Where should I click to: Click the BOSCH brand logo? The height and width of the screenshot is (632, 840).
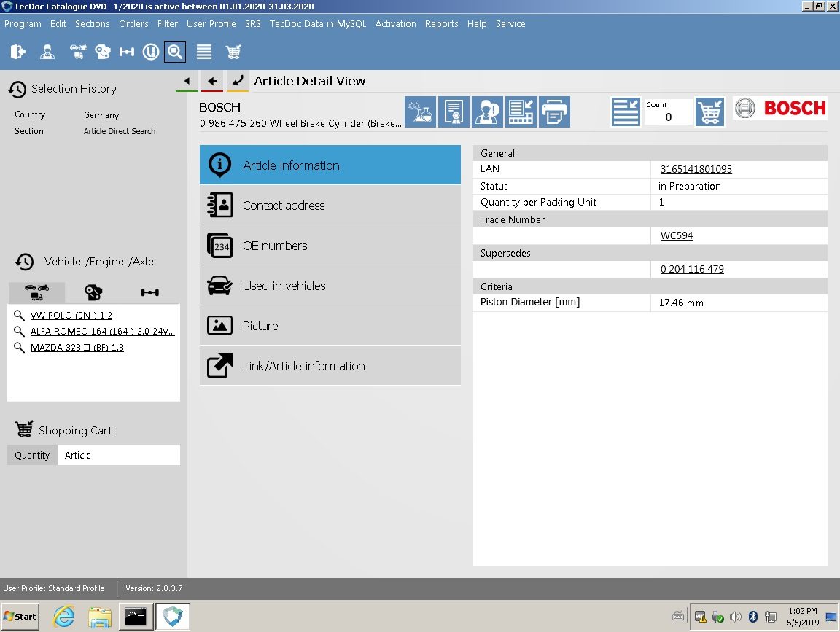780,108
